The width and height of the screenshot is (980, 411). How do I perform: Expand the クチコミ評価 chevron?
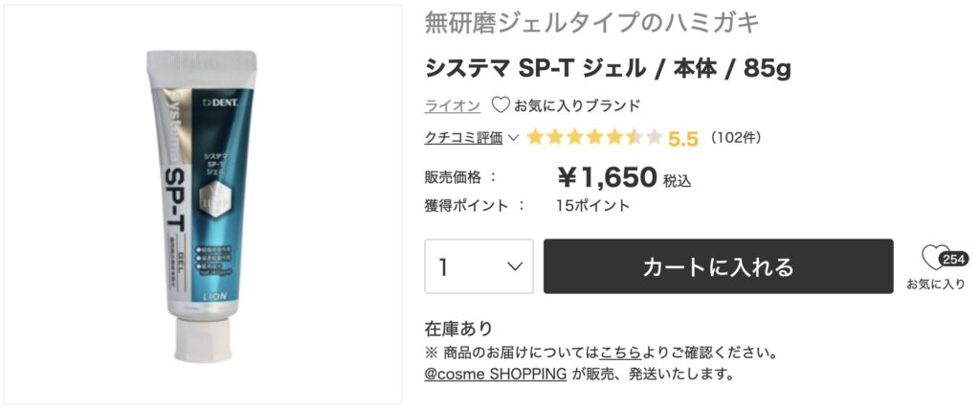(x=514, y=138)
